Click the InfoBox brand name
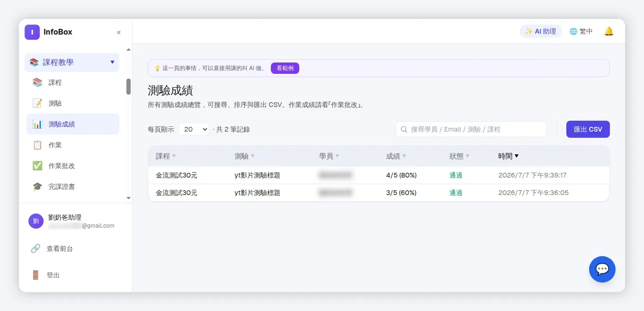The width and height of the screenshot is (644, 311). pos(58,32)
